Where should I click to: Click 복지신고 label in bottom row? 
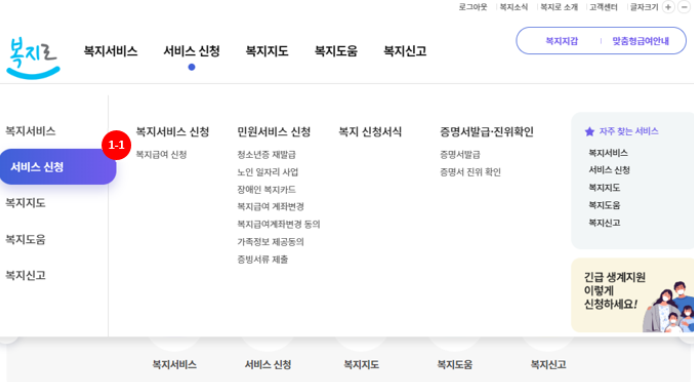[548, 365]
